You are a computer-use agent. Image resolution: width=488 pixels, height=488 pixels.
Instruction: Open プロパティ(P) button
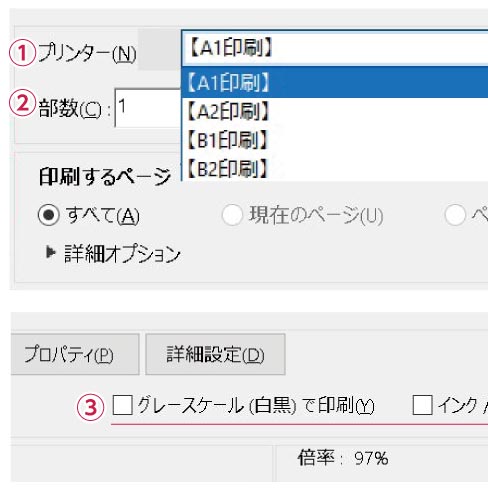[75, 354]
